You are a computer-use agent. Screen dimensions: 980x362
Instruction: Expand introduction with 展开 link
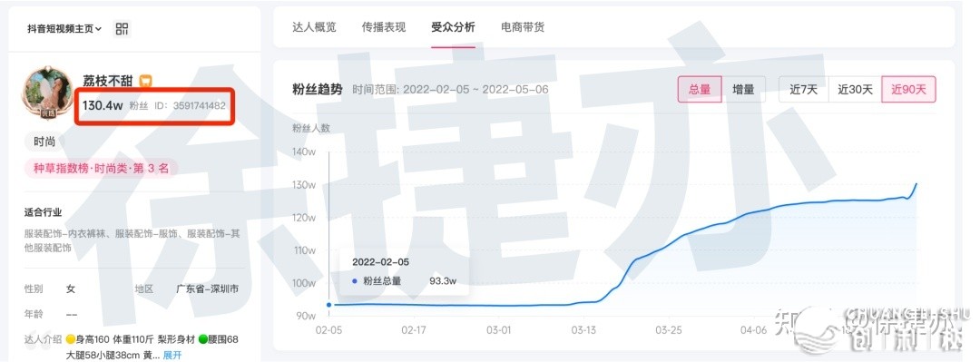tap(172, 355)
